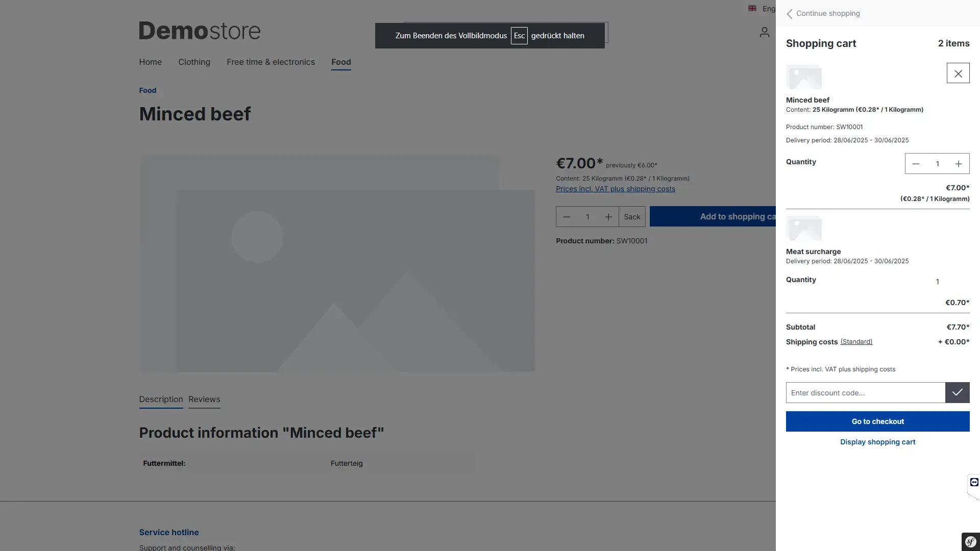
Task: Click the UK flag language icon
Action: [752, 8]
